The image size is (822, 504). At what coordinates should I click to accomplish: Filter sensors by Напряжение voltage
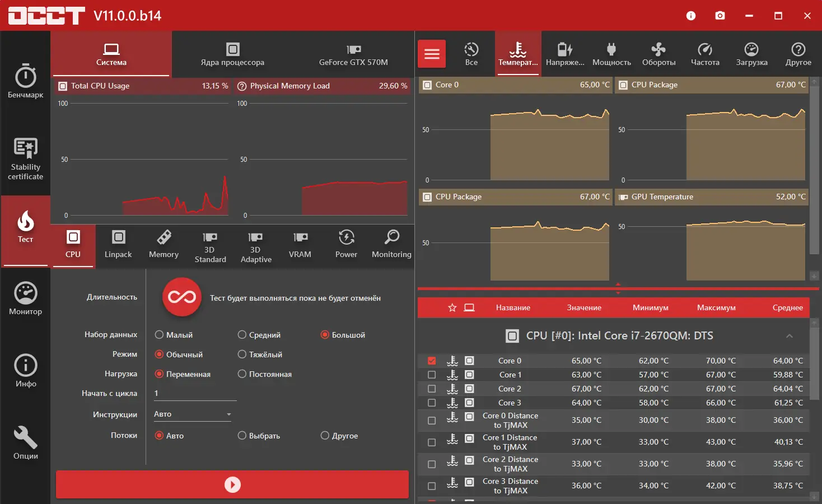coord(565,54)
